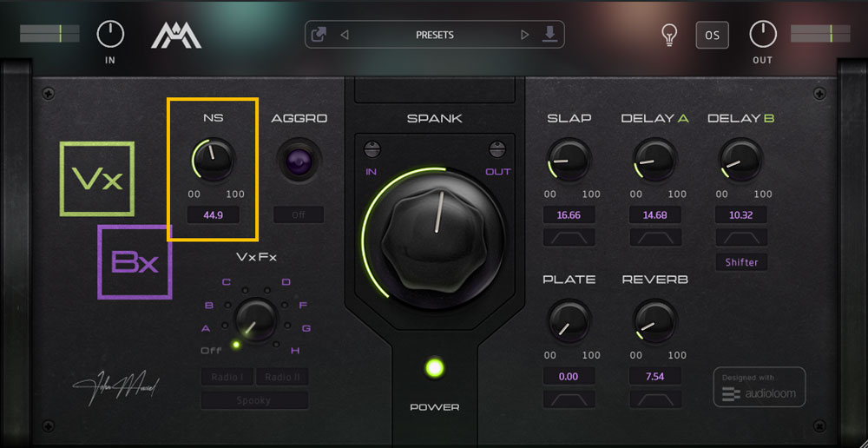The image size is (868, 448).
Task: Click the REVERB value field 7.54
Action: (654, 377)
